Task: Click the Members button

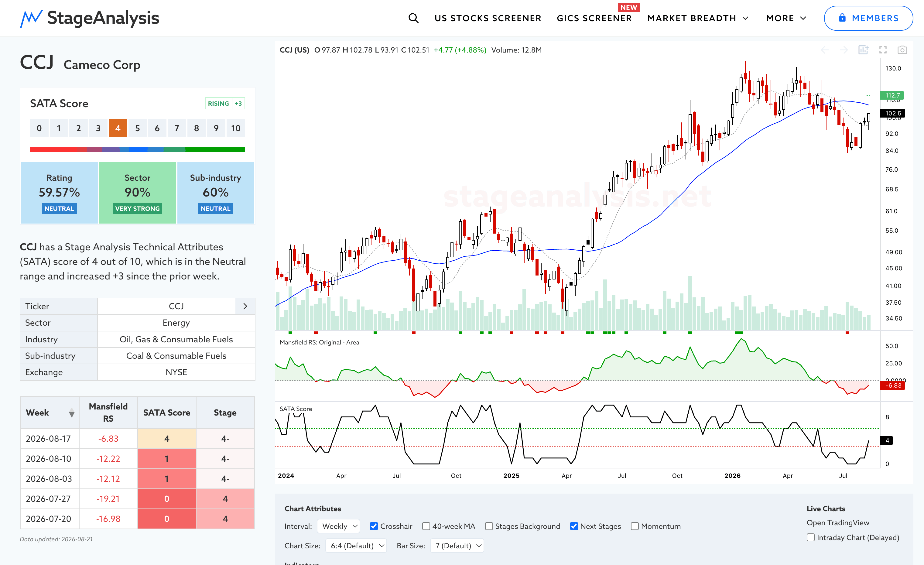Action: 868,18
